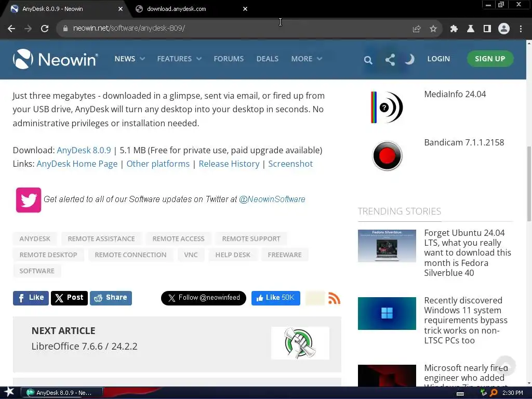Click the pink Twitter bird icon
The image size is (532, 399).
point(29,200)
